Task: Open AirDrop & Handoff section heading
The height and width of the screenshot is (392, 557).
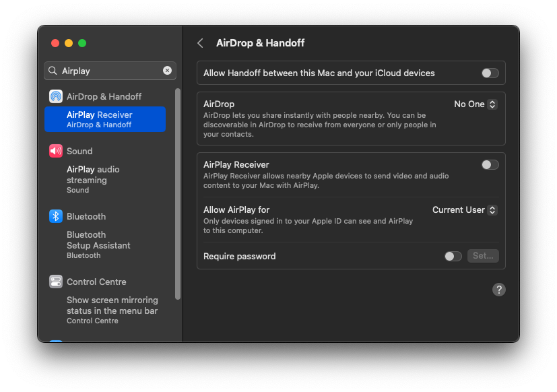Action: tap(104, 97)
